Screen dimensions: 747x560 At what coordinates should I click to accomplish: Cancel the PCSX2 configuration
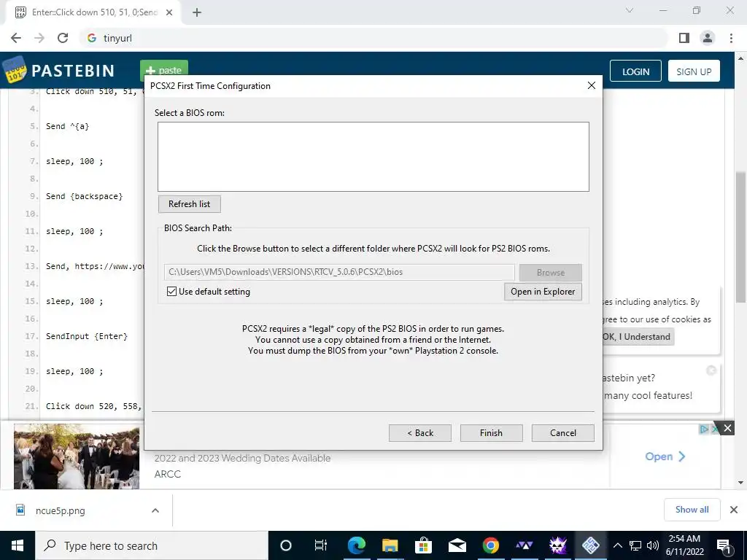pyautogui.click(x=562, y=433)
